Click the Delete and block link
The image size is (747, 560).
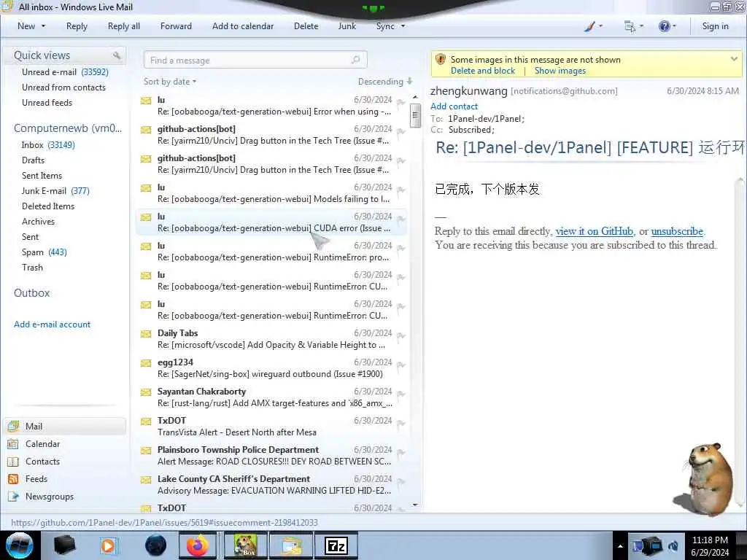pos(483,71)
